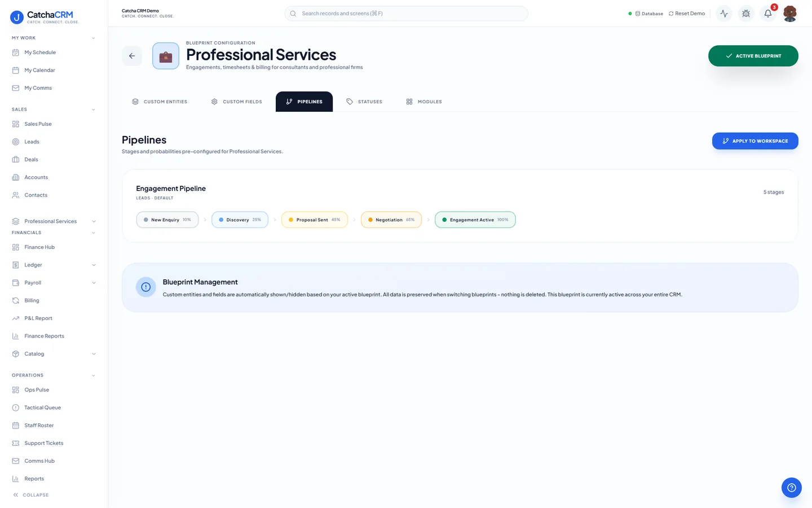Open the Modules tab
Viewport: 812px width, 508px height.
[424, 102]
